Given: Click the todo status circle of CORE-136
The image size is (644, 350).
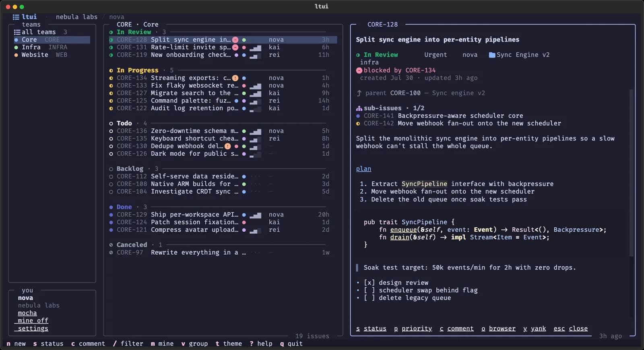Looking at the screenshot, I should [x=111, y=131].
